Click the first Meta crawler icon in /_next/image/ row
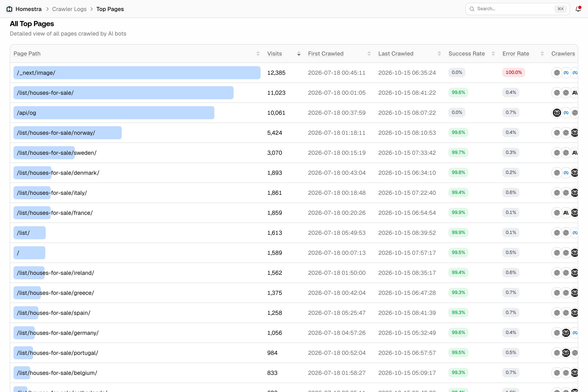This screenshot has width=588, height=392. pos(566,73)
